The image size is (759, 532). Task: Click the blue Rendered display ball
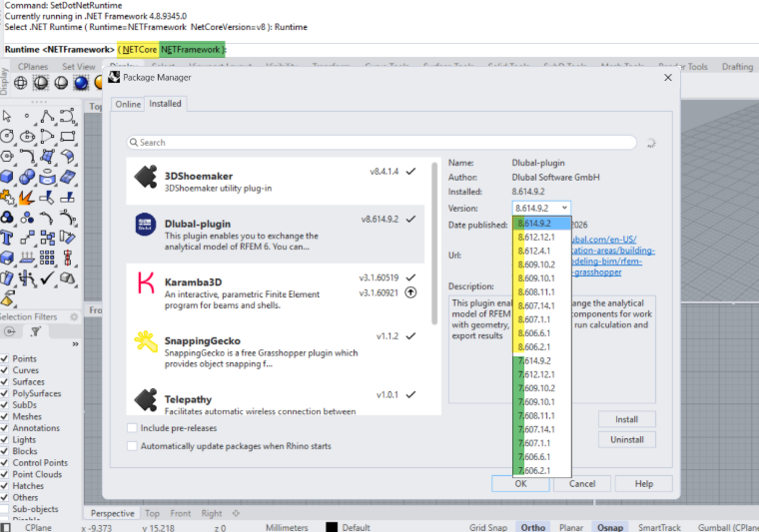click(x=81, y=83)
